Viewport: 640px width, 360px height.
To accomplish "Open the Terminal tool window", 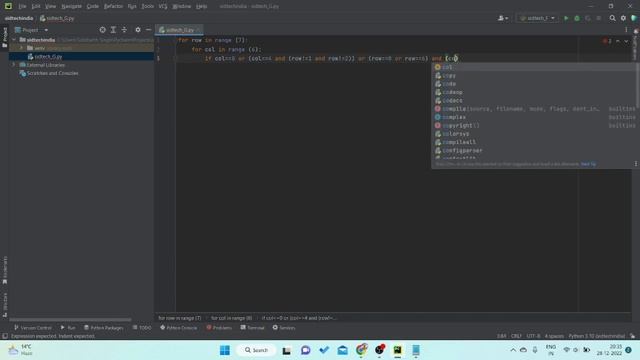I will 252,327.
